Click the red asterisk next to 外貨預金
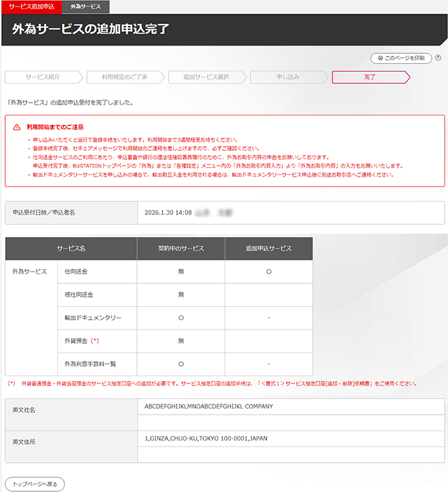The height and width of the screenshot is (492, 448). tap(95, 341)
